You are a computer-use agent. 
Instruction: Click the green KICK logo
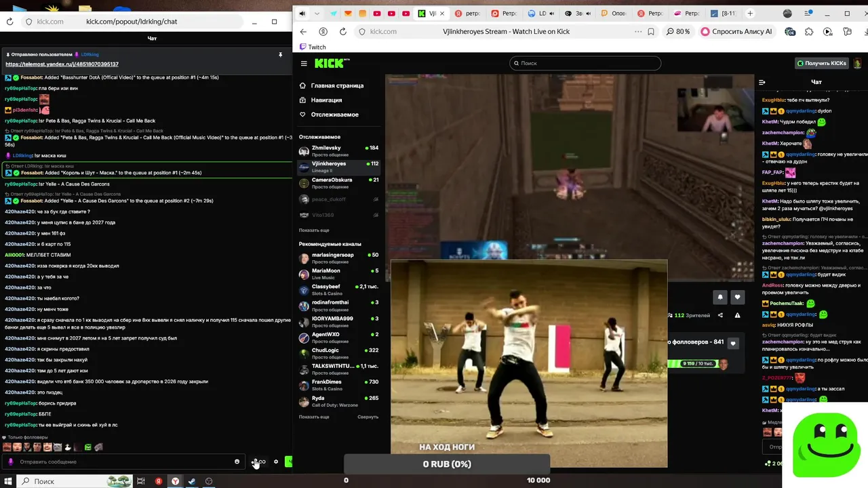tap(332, 63)
